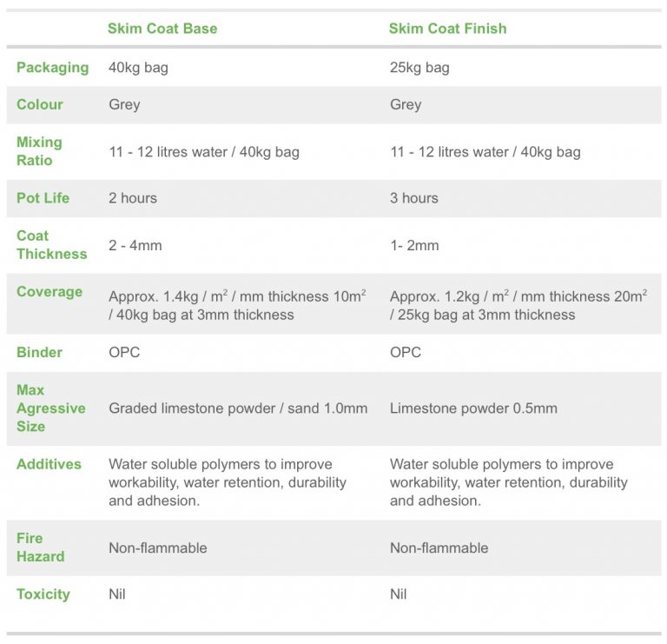Click the 40kg bag packaging value
Image resolution: width=667 pixels, height=644 pixels.
[x=138, y=68]
